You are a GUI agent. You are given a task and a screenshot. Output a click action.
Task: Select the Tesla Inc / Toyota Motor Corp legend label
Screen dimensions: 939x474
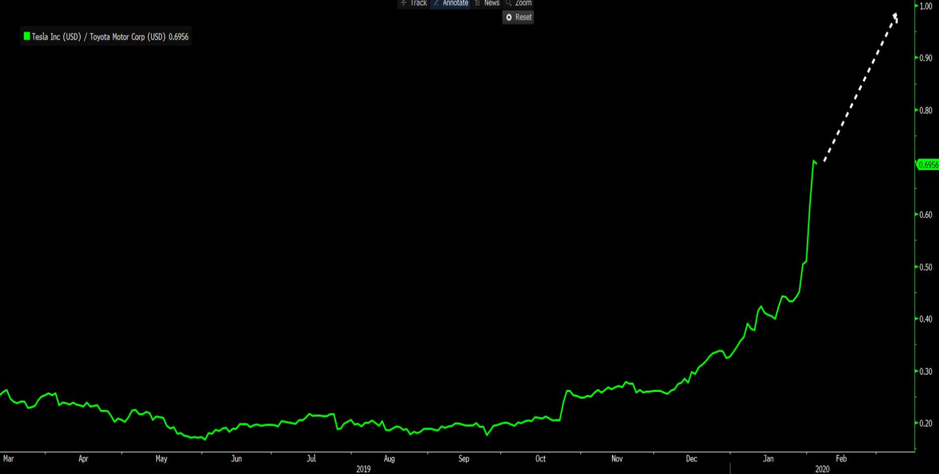pyautogui.click(x=111, y=37)
